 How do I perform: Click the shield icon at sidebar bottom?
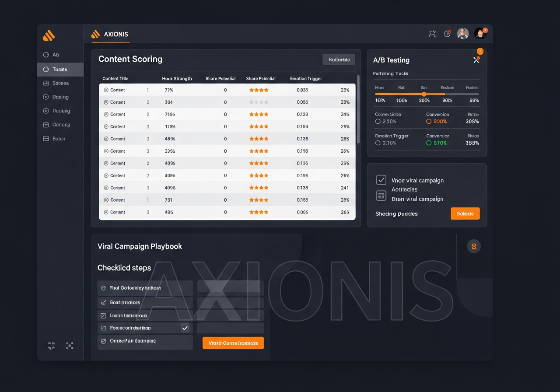tap(51, 346)
